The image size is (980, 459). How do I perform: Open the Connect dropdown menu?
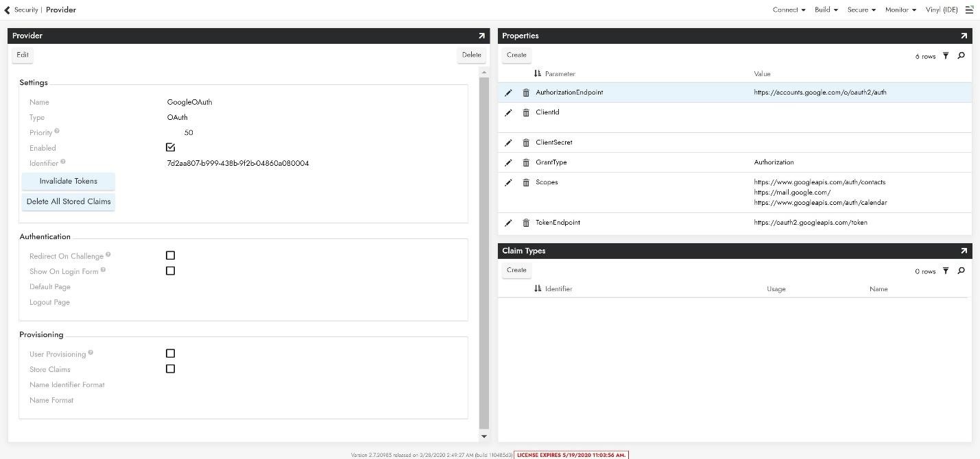tap(789, 10)
